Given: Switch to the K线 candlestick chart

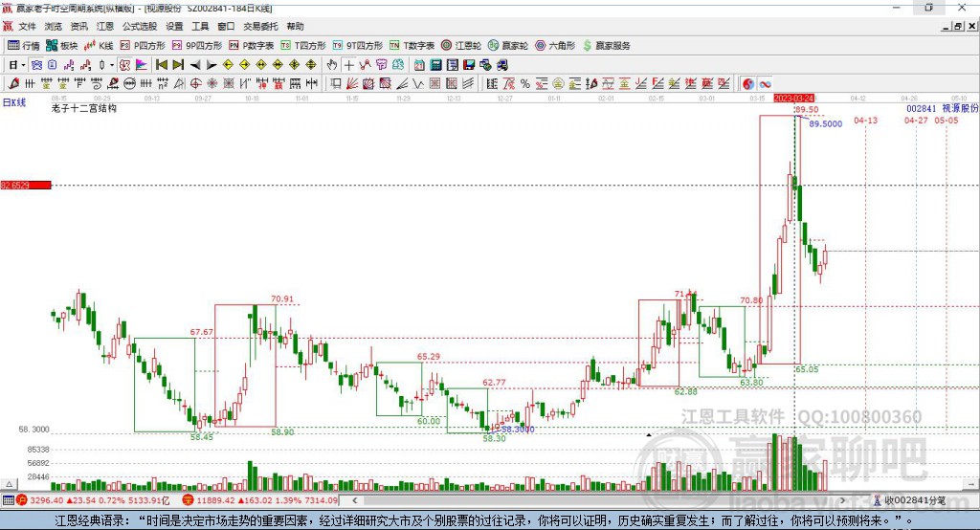Looking at the screenshot, I should point(99,46).
